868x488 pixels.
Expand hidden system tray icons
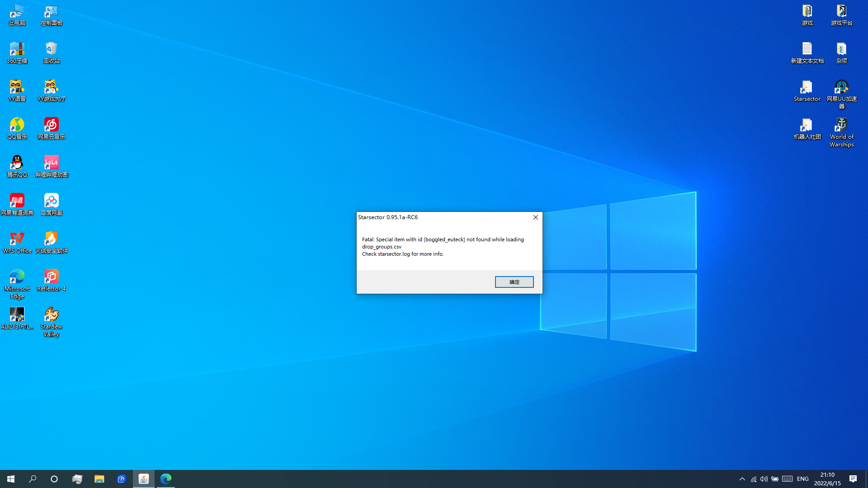tap(742, 479)
